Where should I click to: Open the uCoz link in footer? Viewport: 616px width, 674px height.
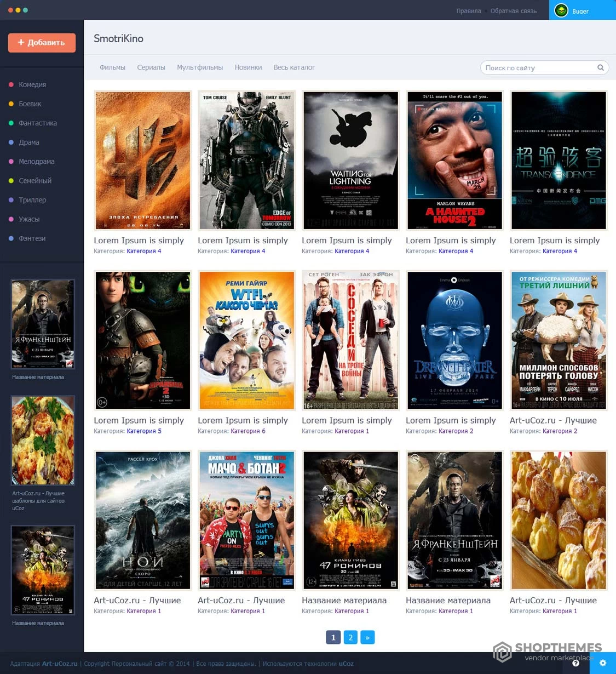[346, 664]
